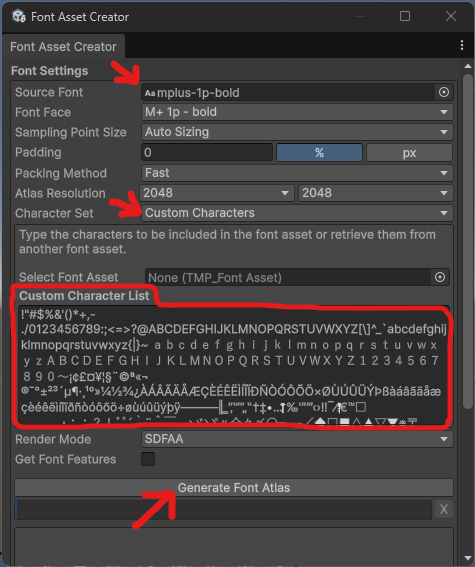Open the Font Face dropdown
This screenshot has width=475, height=567.
(x=297, y=112)
